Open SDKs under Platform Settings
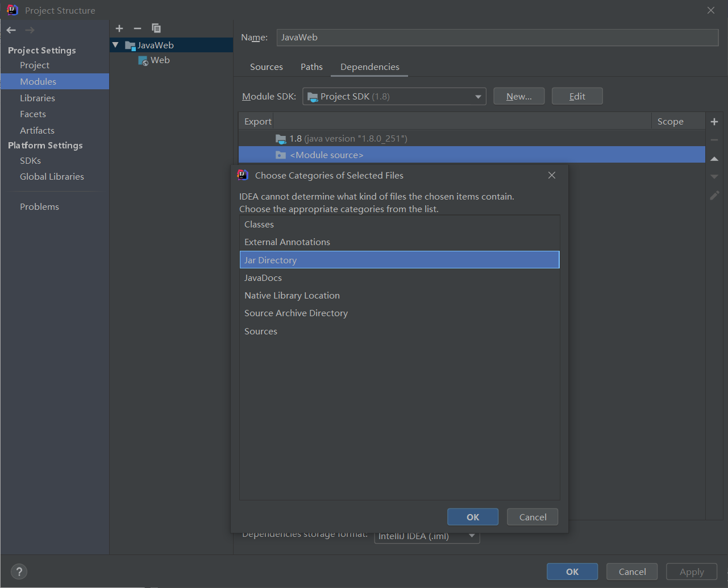This screenshot has width=728, height=588. click(x=30, y=160)
